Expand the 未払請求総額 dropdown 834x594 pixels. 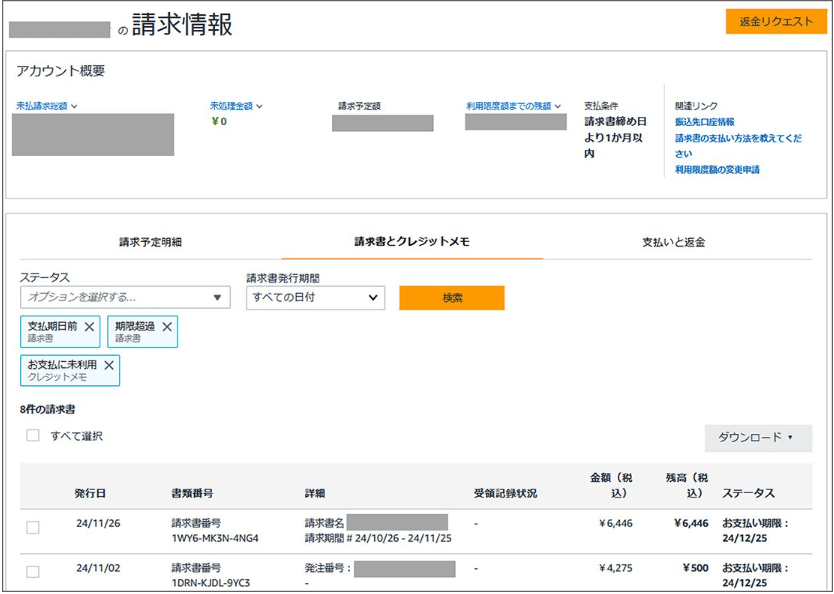(x=47, y=106)
